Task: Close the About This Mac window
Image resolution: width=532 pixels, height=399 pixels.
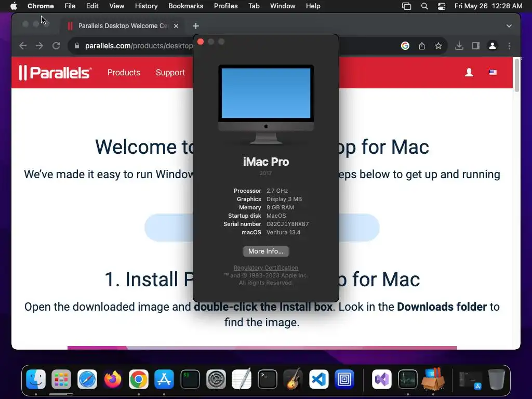Action: [x=201, y=42]
